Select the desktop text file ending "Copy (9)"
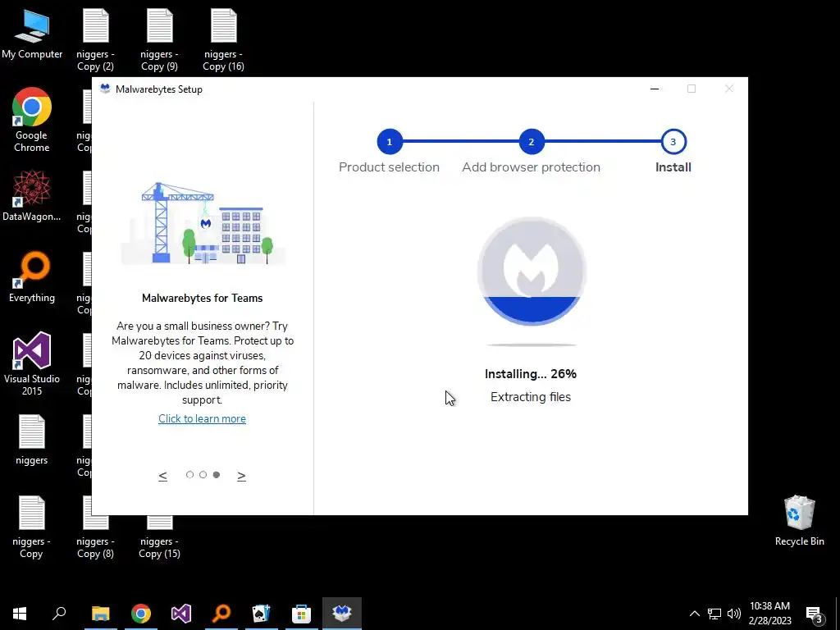Image resolution: width=840 pixels, height=630 pixels. pos(159,40)
